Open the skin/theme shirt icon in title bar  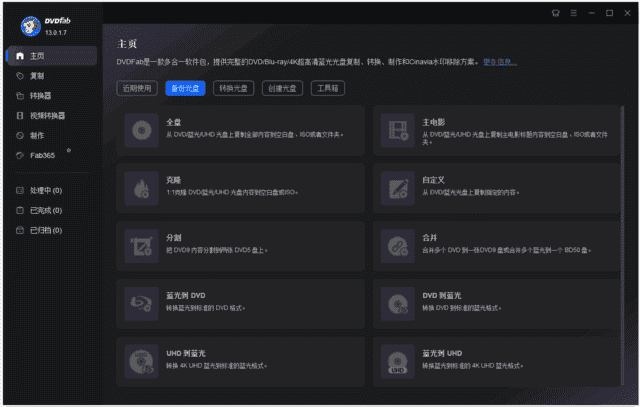557,13
